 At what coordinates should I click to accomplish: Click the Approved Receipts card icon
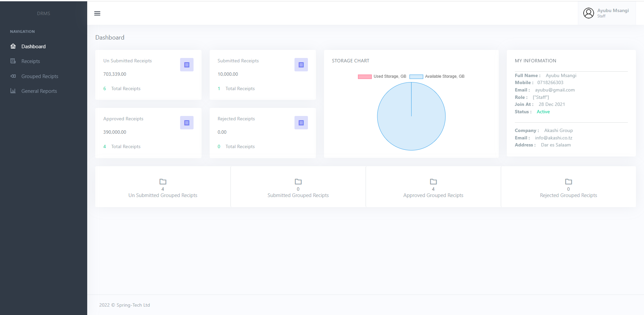pyautogui.click(x=187, y=123)
